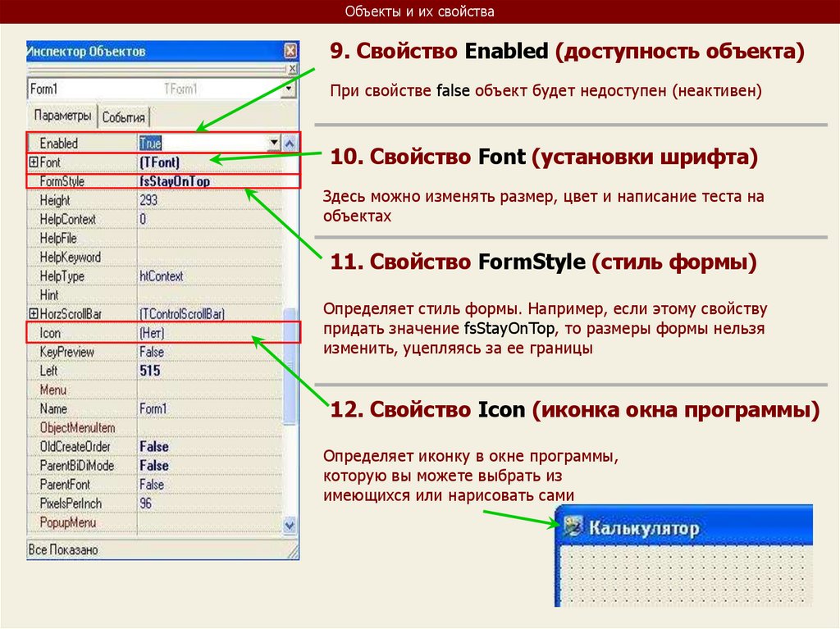Select the PopupMenu property

[x=68, y=522]
